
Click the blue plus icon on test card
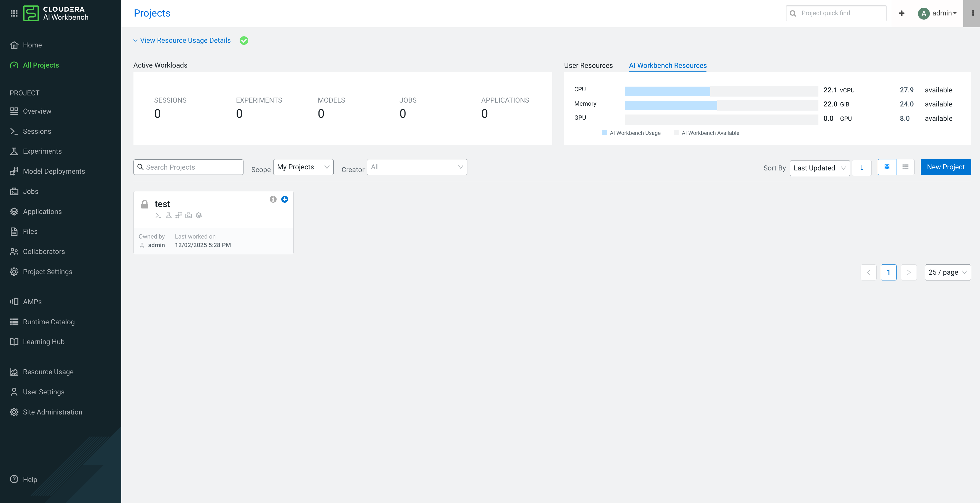[x=285, y=199]
